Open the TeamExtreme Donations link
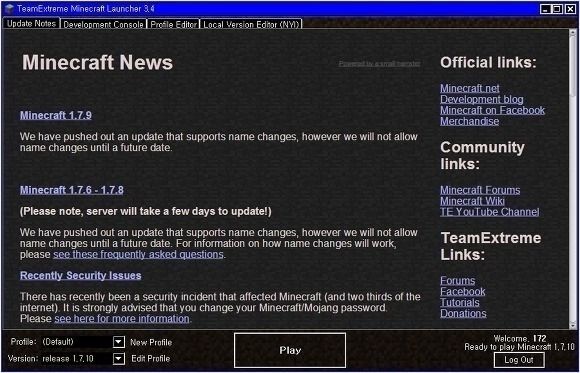The width and height of the screenshot is (580, 373). pyautogui.click(x=463, y=313)
